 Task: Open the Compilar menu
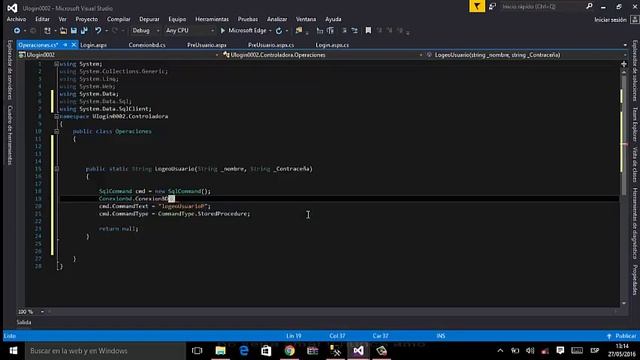pyautogui.click(x=118, y=19)
